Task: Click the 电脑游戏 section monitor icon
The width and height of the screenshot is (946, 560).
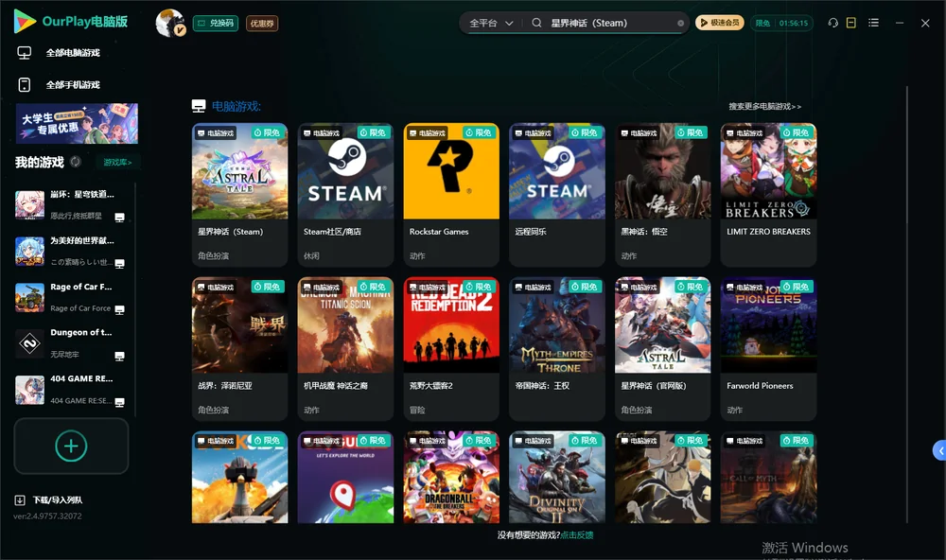Action: click(x=199, y=106)
